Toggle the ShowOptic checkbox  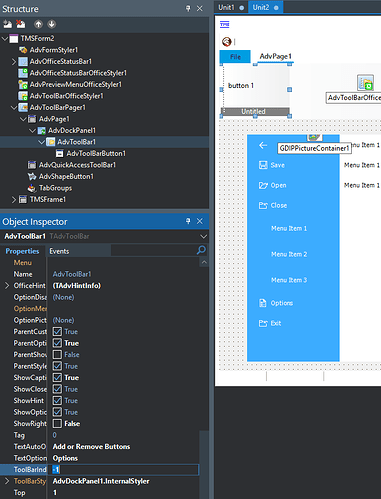point(57,412)
